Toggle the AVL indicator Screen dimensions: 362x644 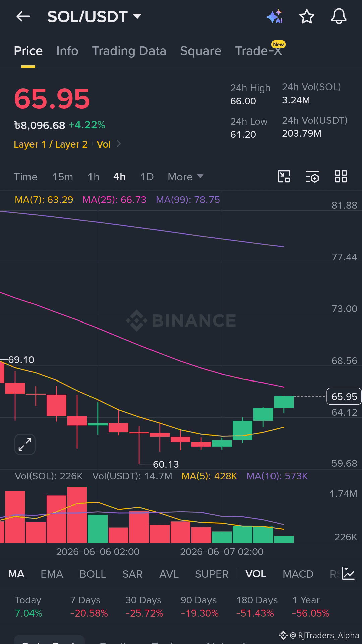pos(169,574)
